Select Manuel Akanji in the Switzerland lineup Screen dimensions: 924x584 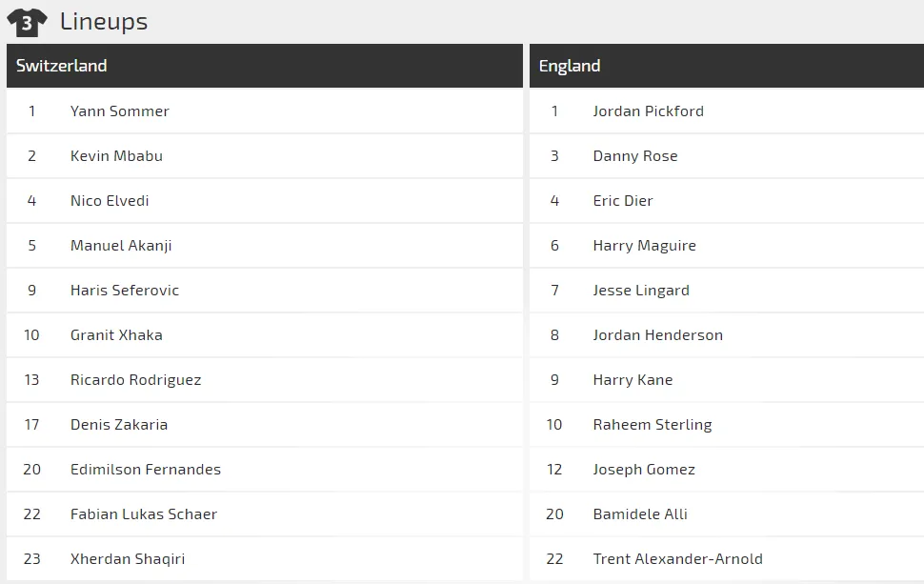(x=121, y=246)
